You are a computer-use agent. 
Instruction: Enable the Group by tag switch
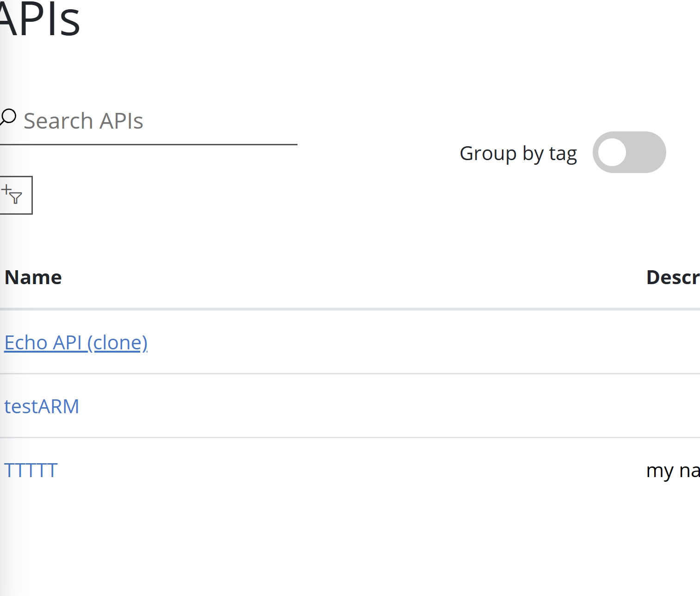(629, 152)
